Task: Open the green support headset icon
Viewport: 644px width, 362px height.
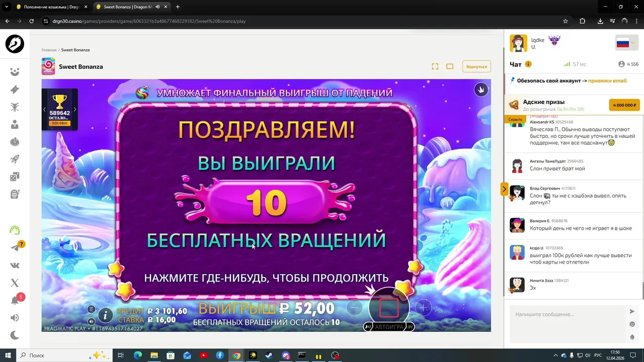Action: [x=15, y=230]
